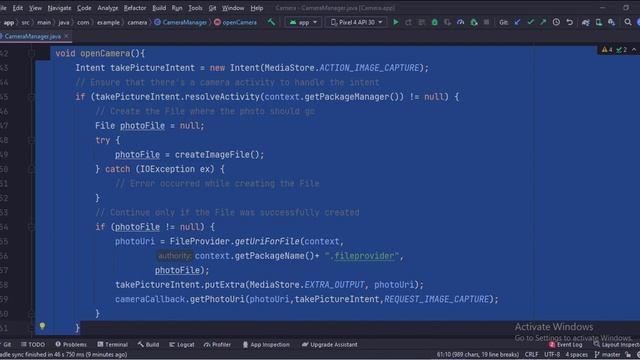Click the yellow intention lightbulb in gutter
The image size is (640, 360).
[x=42, y=326]
